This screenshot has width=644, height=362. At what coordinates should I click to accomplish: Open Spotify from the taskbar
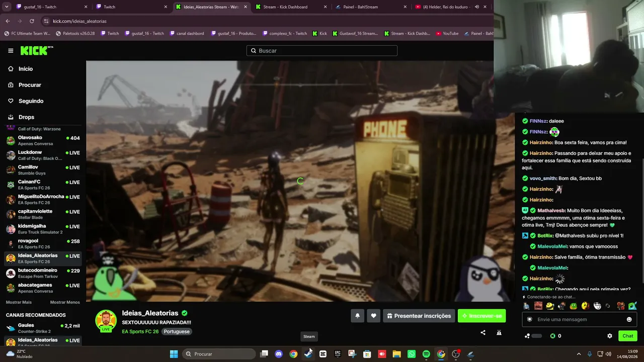point(426,354)
